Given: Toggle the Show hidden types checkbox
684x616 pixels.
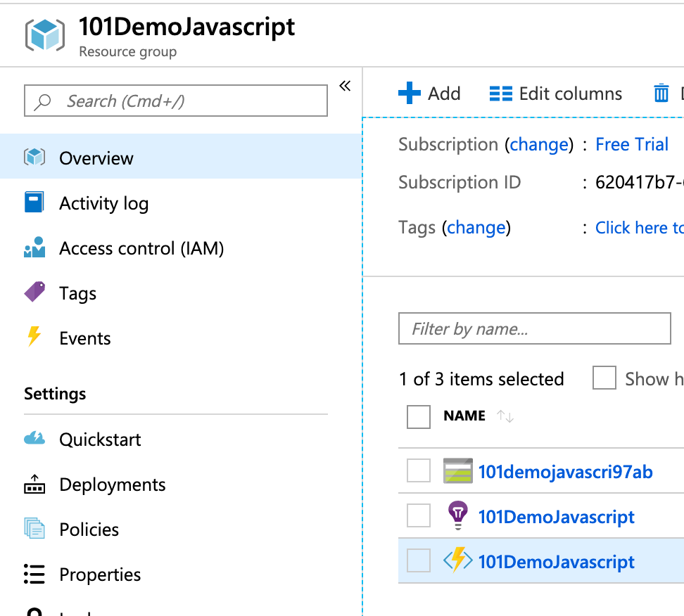Looking at the screenshot, I should 604,378.
